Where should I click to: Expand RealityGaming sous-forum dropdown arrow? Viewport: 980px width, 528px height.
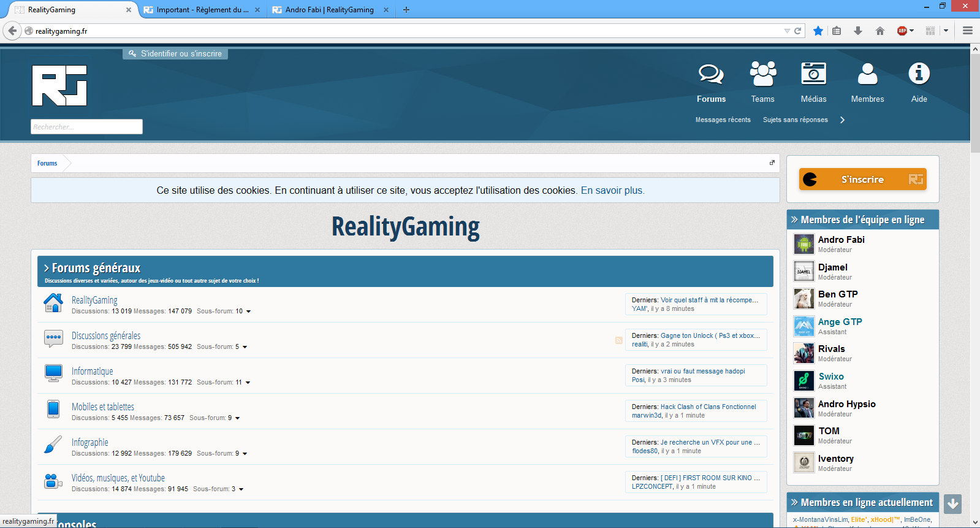[248, 312]
